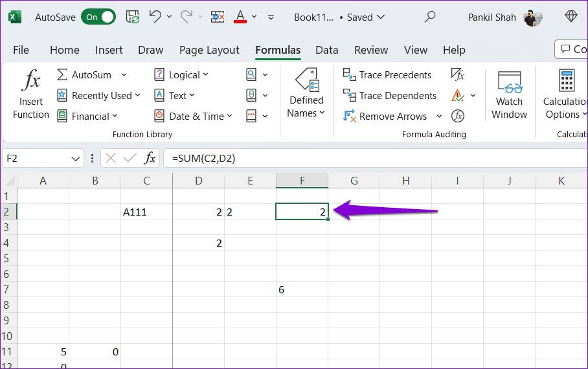Image resolution: width=588 pixels, height=369 pixels.
Task: Open the Logical functions dropdown
Action: [x=181, y=74]
